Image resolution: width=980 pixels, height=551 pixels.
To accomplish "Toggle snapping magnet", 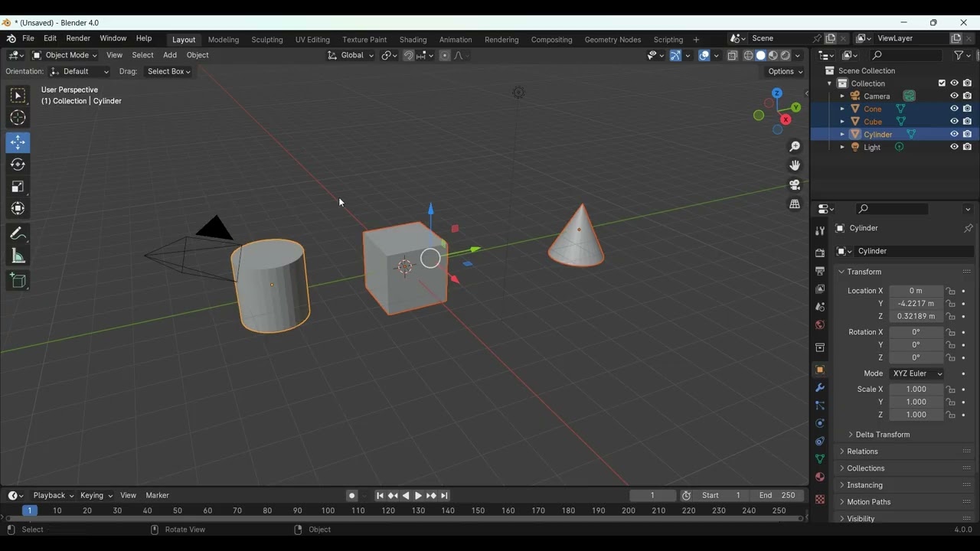I will click(408, 55).
